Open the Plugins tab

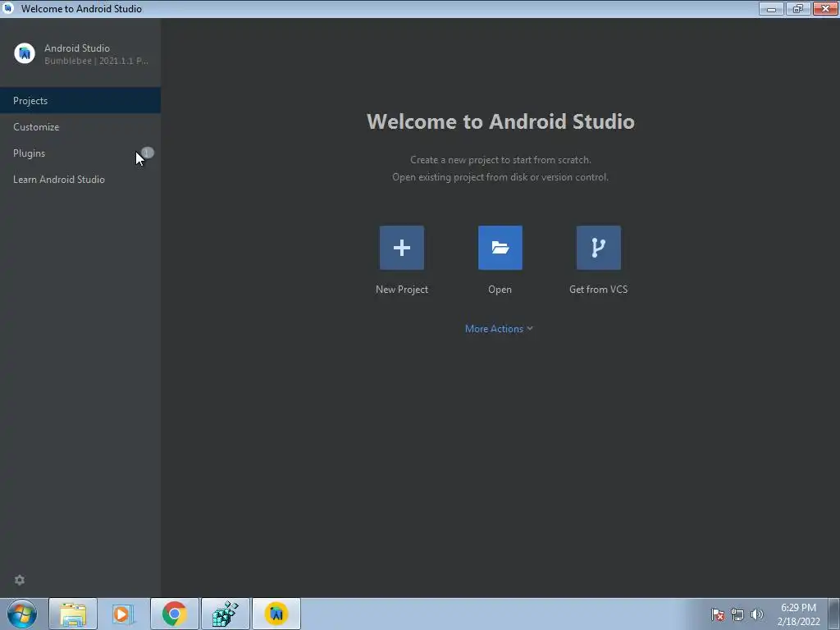(80, 153)
